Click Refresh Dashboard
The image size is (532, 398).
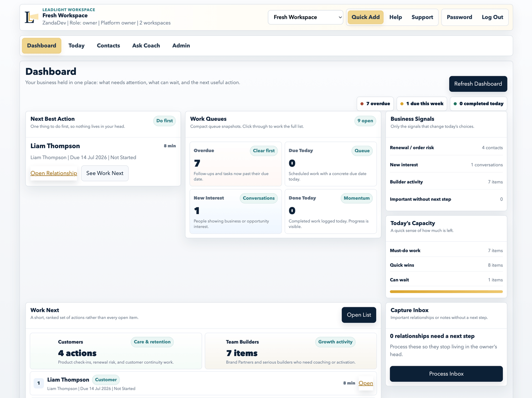pyautogui.click(x=478, y=84)
